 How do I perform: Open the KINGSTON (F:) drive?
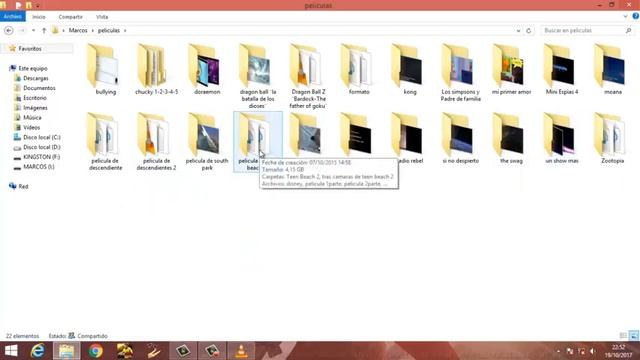tap(41, 157)
